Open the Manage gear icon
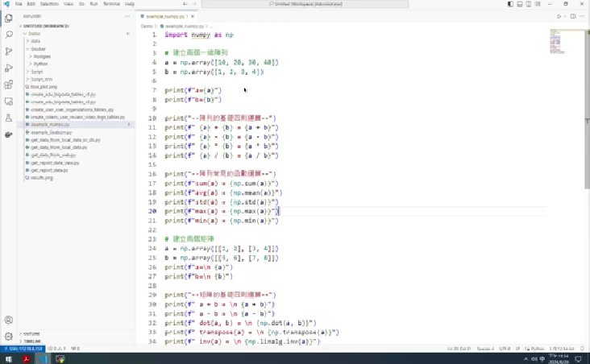Viewport: 590px width, 364px height. coord(9,336)
